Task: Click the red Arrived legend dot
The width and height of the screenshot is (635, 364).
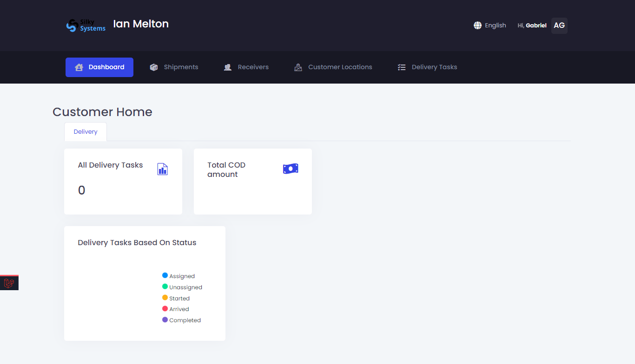Action: (165, 309)
